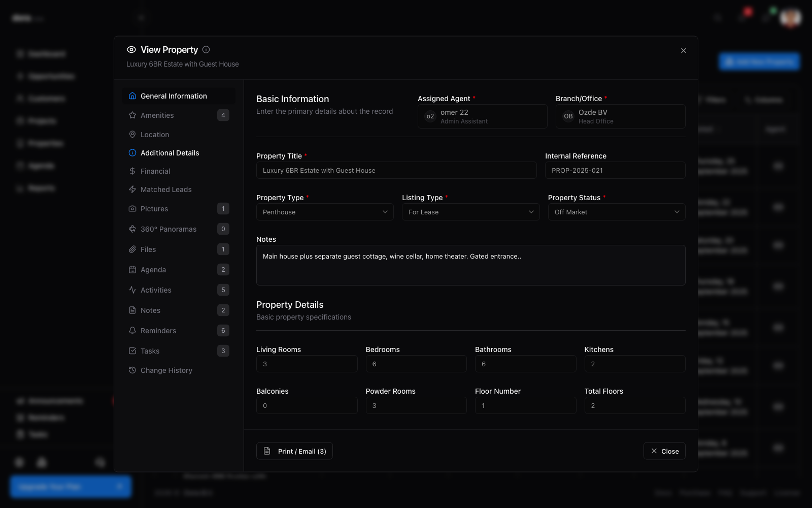Click the Financial dollar icon
Image resolution: width=812 pixels, height=508 pixels.
point(132,171)
